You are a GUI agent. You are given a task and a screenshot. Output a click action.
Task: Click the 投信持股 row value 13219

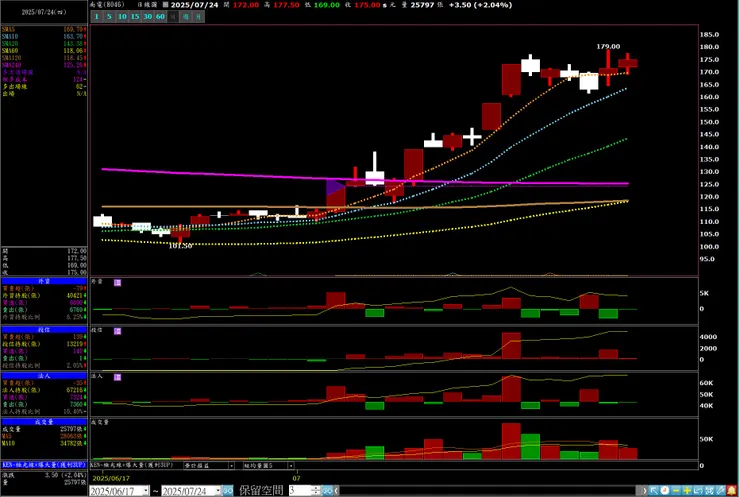pos(44,344)
